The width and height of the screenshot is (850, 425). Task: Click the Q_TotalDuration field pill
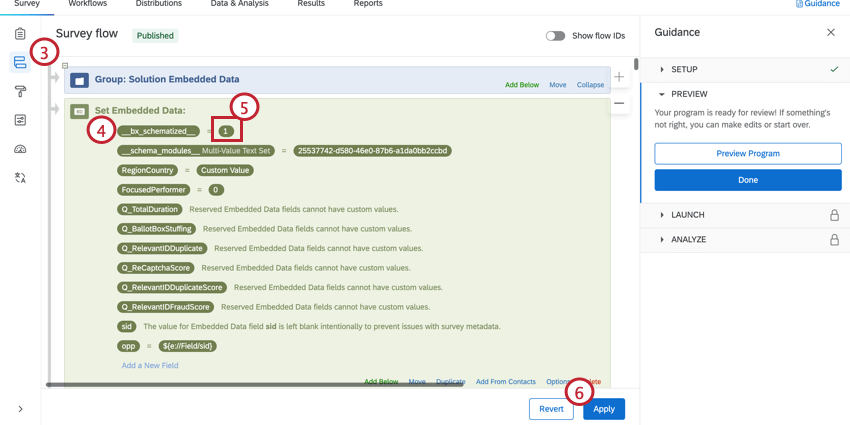(x=150, y=210)
